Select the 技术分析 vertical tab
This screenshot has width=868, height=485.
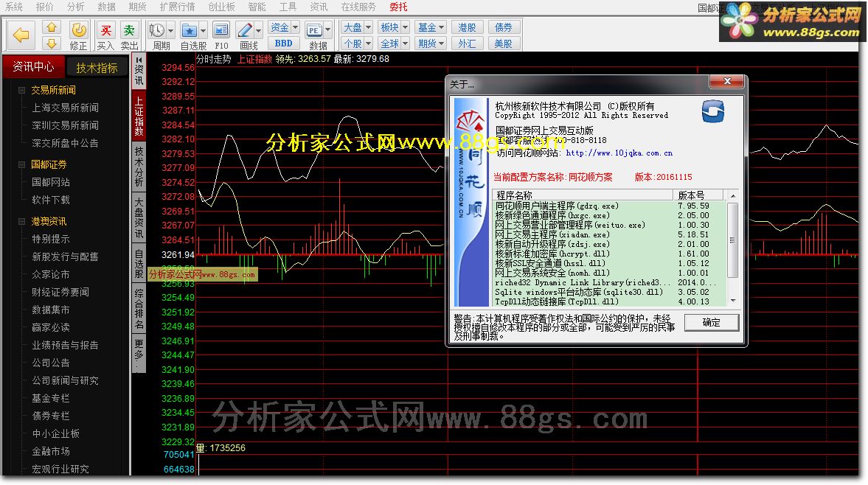click(x=139, y=167)
